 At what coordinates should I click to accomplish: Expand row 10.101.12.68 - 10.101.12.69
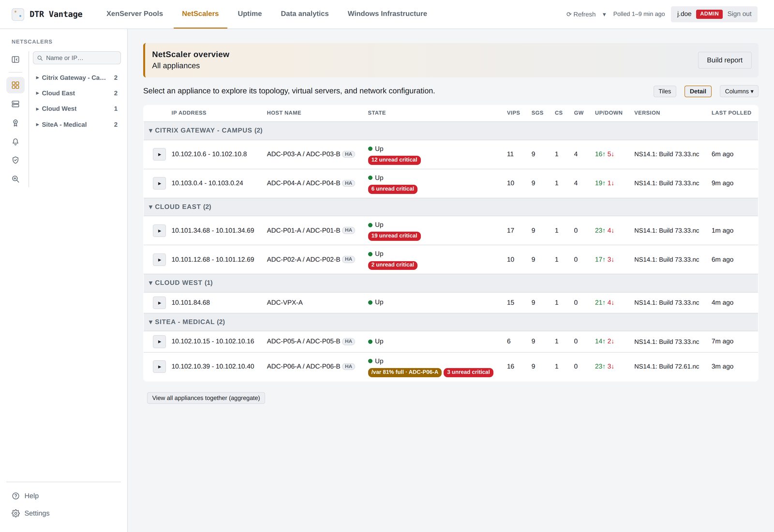point(159,260)
